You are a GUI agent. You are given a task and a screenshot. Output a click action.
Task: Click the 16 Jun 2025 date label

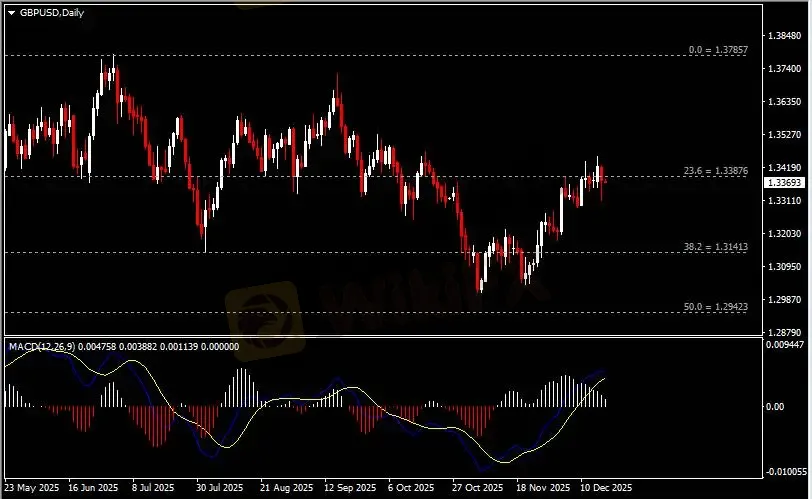pos(93,488)
